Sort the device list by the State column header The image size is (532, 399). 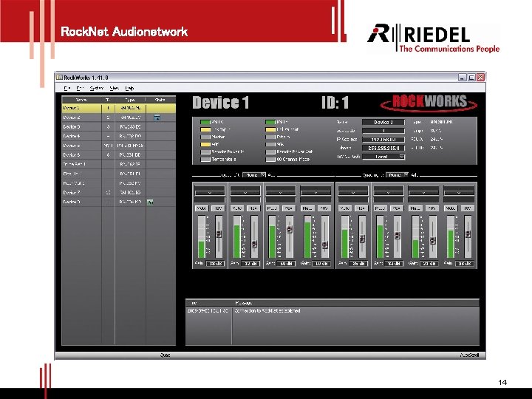point(160,100)
